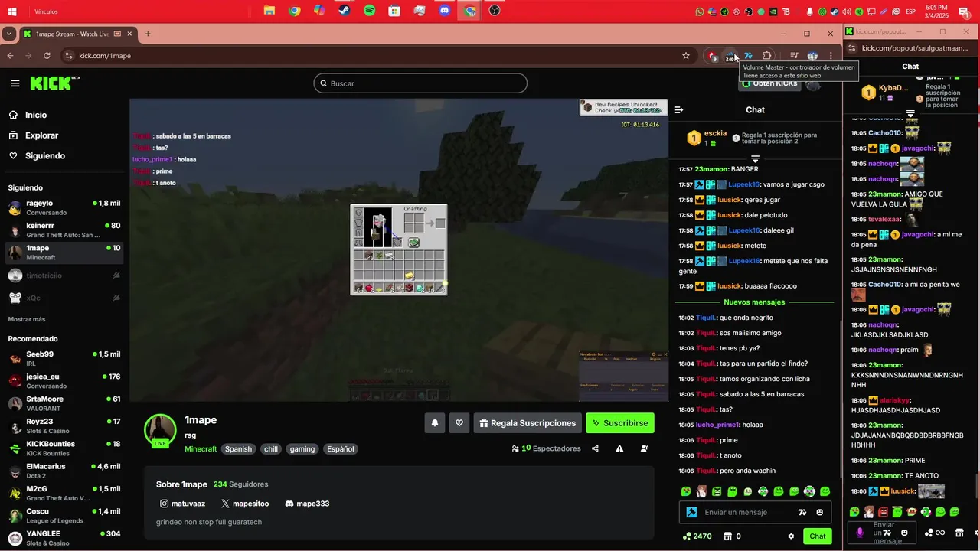Open keinerrr channel in sidebar
Viewport: 980px width, 551px height.
click(64, 230)
